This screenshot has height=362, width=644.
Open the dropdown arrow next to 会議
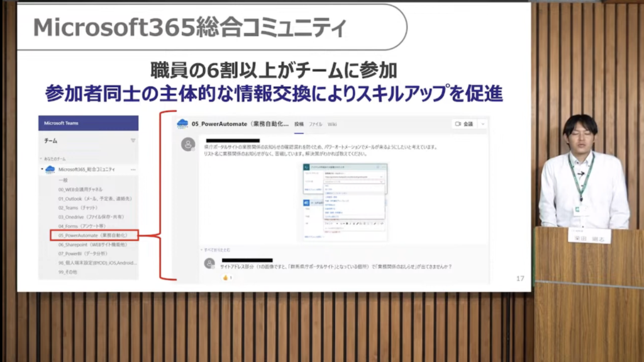[483, 124]
